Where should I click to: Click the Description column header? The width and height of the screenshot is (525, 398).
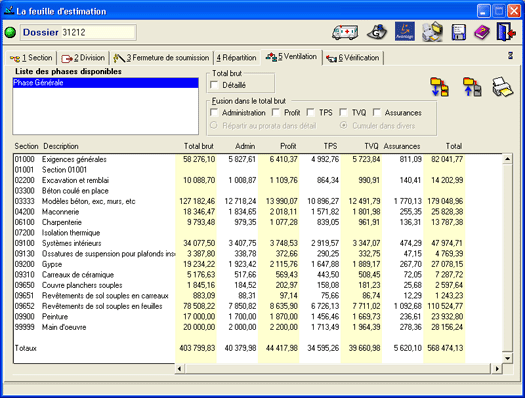[x=61, y=146]
